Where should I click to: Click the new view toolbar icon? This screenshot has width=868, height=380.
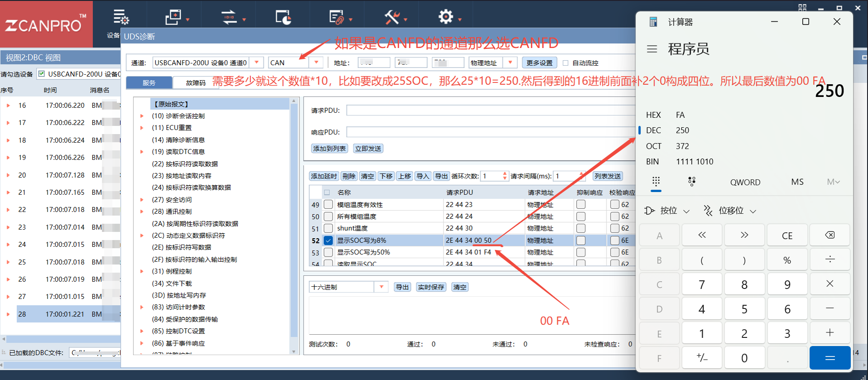[x=173, y=17]
